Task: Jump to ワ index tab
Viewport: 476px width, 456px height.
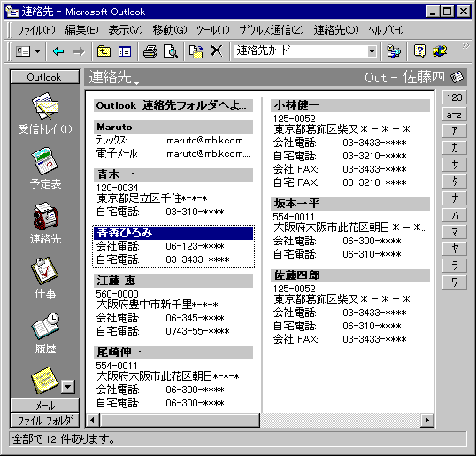Action: click(x=454, y=282)
